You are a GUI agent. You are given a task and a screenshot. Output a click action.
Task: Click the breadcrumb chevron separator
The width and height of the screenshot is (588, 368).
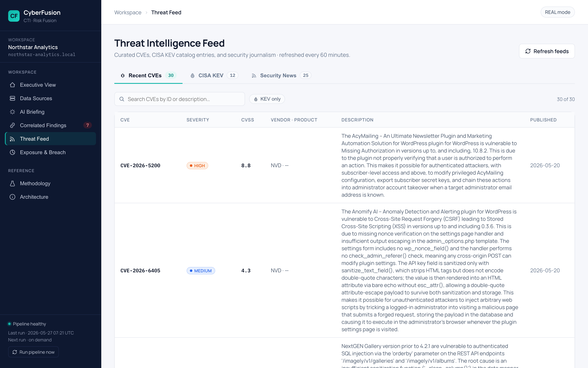coord(146,12)
